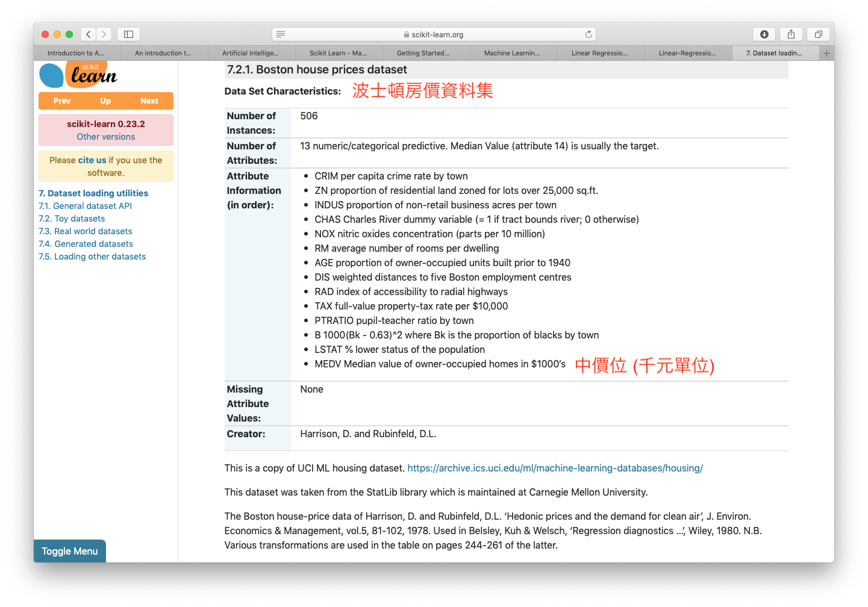Click the Reader view icon in address bar

tap(281, 34)
